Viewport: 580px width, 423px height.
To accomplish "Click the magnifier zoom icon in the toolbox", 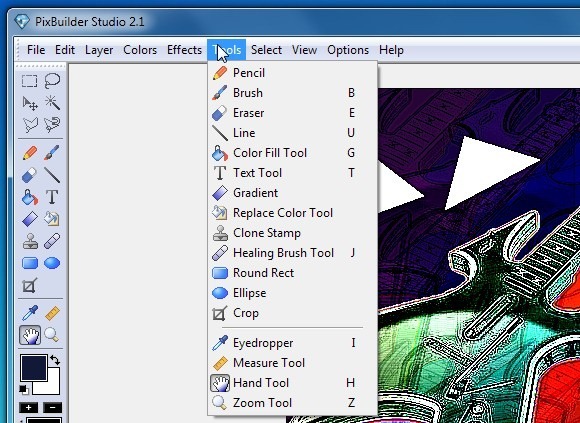I will point(52,335).
